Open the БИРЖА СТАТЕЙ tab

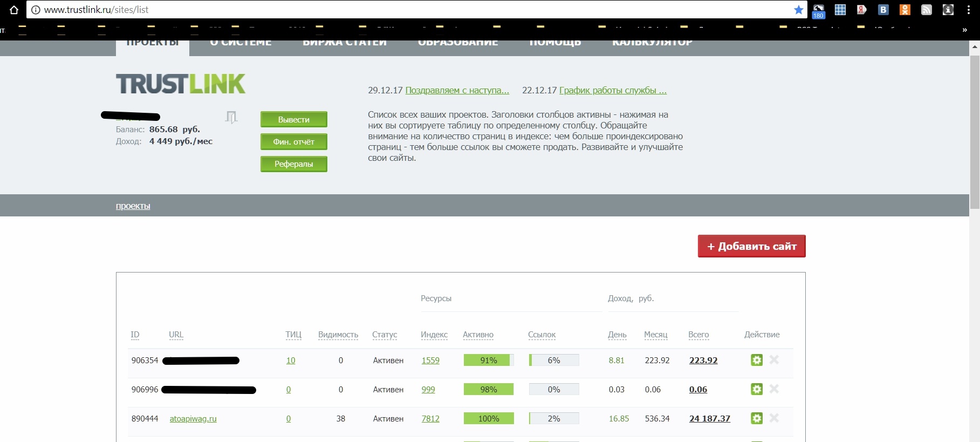tap(345, 43)
